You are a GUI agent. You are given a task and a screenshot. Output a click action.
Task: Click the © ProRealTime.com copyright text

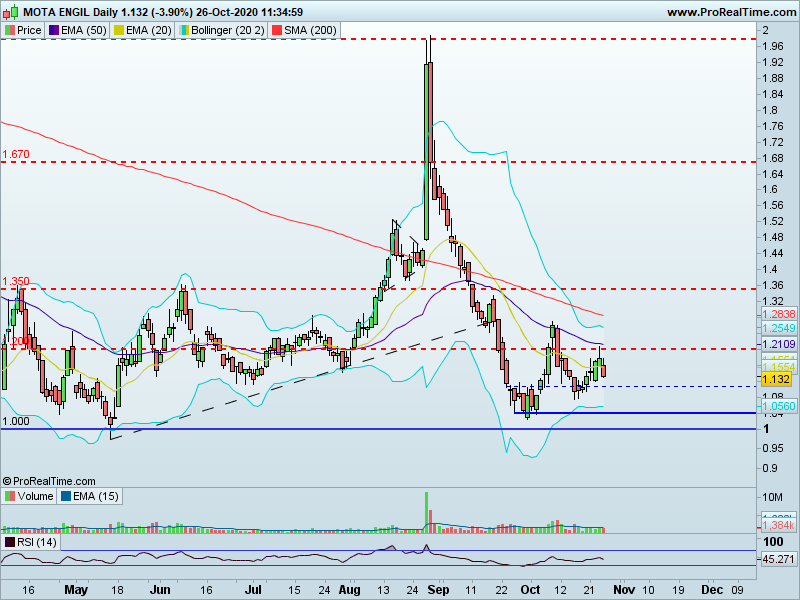click(49, 481)
